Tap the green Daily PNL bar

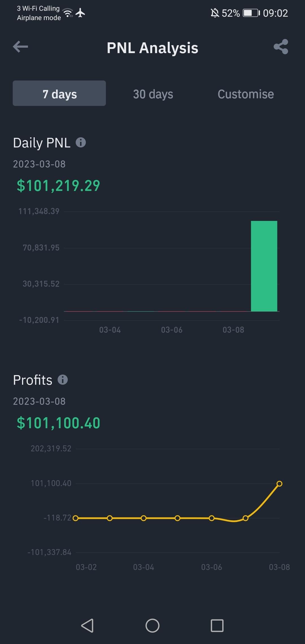pyautogui.click(x=264, y=266)
